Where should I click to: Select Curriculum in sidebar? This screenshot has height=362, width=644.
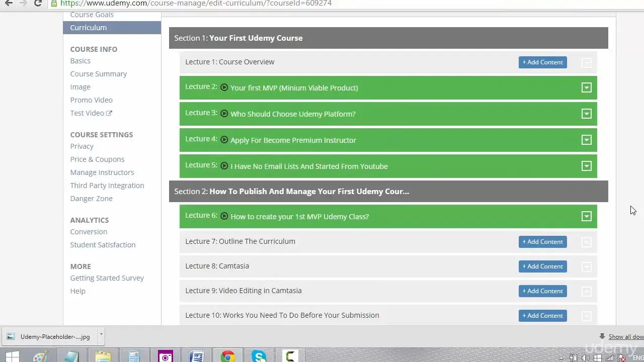(112, 28)
